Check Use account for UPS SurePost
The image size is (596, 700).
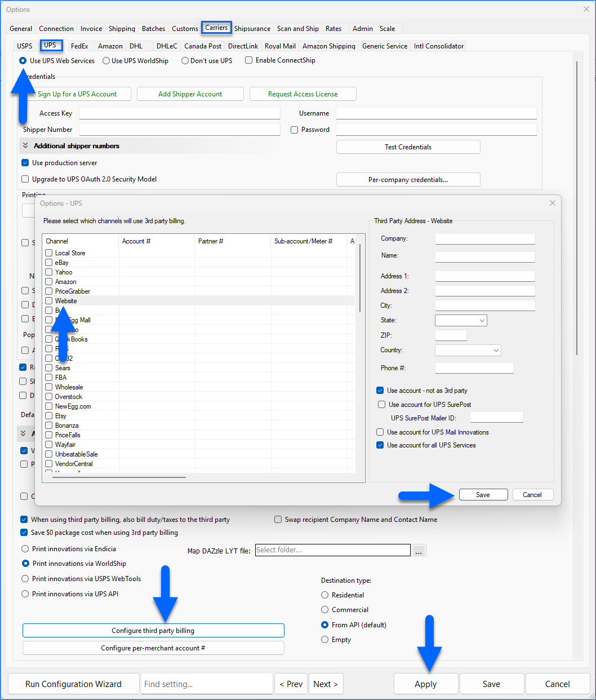point(382,405)
